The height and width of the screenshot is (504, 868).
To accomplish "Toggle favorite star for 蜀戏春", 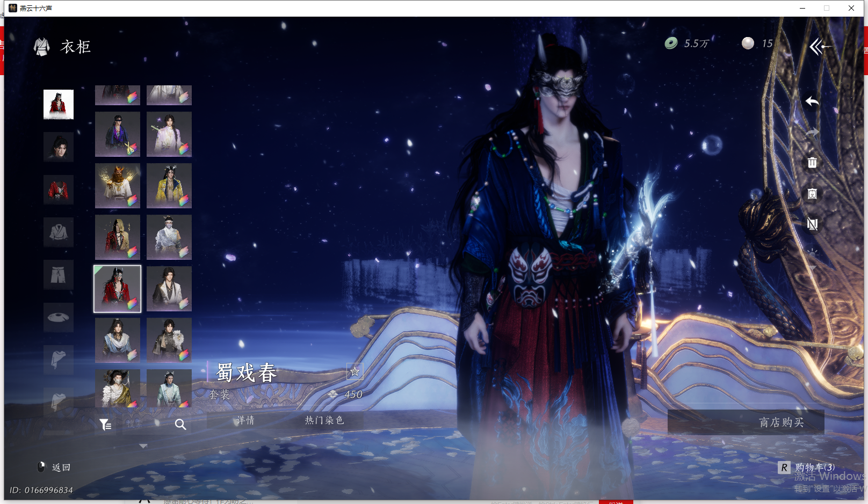I will [355, 371].
